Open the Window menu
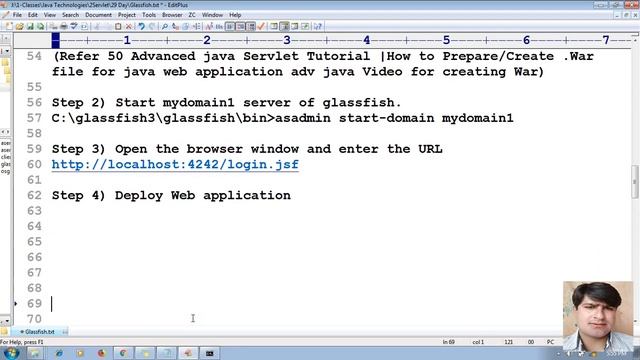Screen dimensions: 640x360 coord(212,15)
